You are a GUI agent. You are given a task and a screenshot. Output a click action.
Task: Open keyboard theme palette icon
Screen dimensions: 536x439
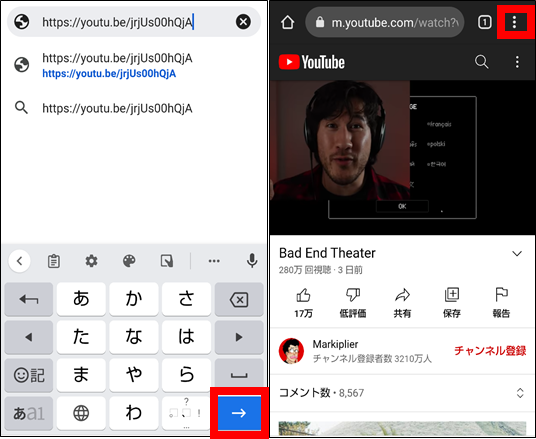tap(129, 261)
